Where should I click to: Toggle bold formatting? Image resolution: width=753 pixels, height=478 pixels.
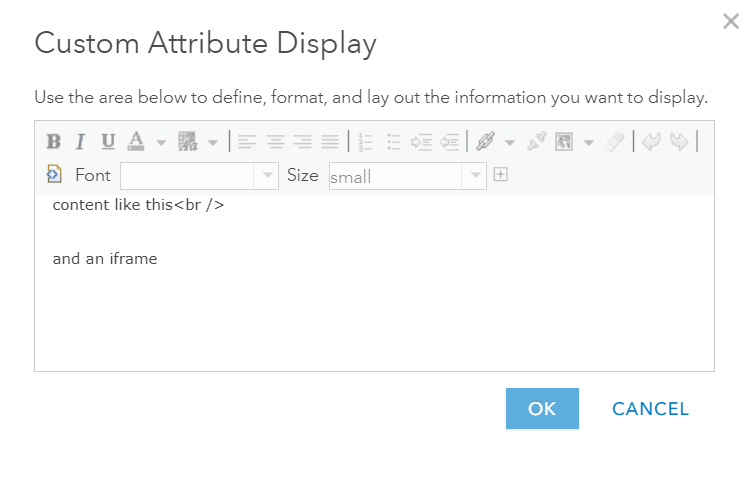[53, 142]
